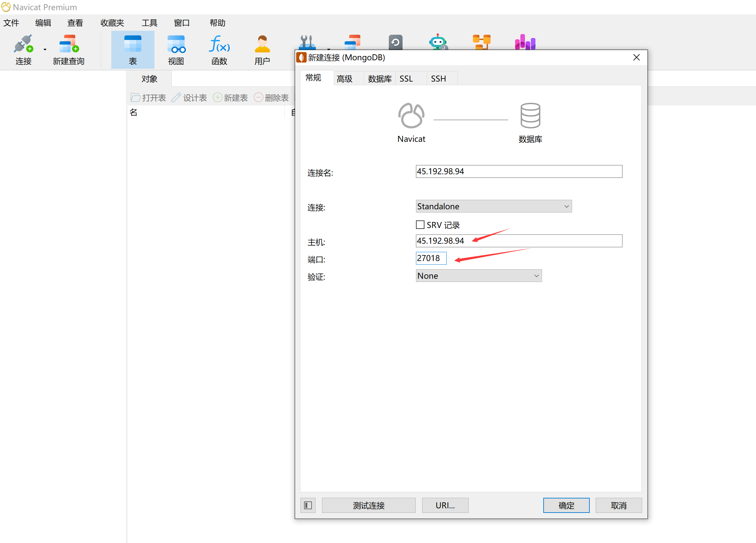This screenshot has height=543, width=756.
Task: Select the 表 table icon in toolbar
Action: tap(133, 44)
